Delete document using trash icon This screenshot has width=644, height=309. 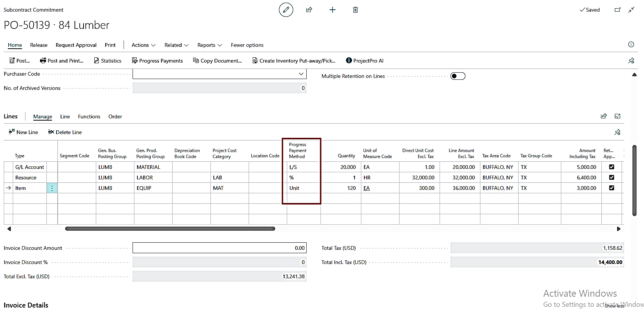point(355,10)
